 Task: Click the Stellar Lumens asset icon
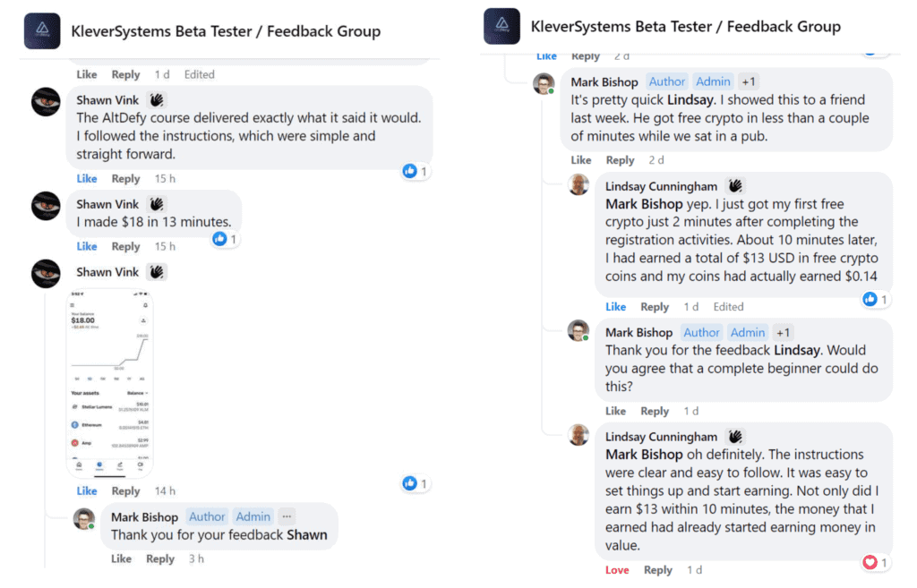point(74,405)
